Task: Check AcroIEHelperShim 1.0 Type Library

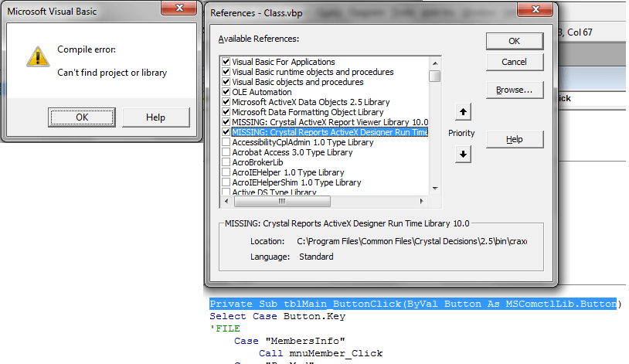Action: [x=226, y=182]
